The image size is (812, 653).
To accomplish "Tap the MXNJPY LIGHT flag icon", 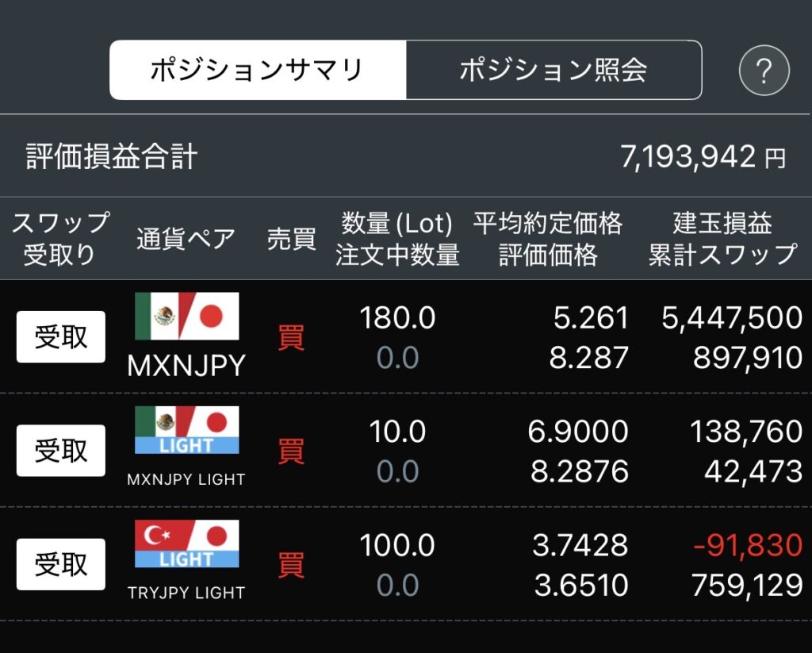I will tap(186, 430).
